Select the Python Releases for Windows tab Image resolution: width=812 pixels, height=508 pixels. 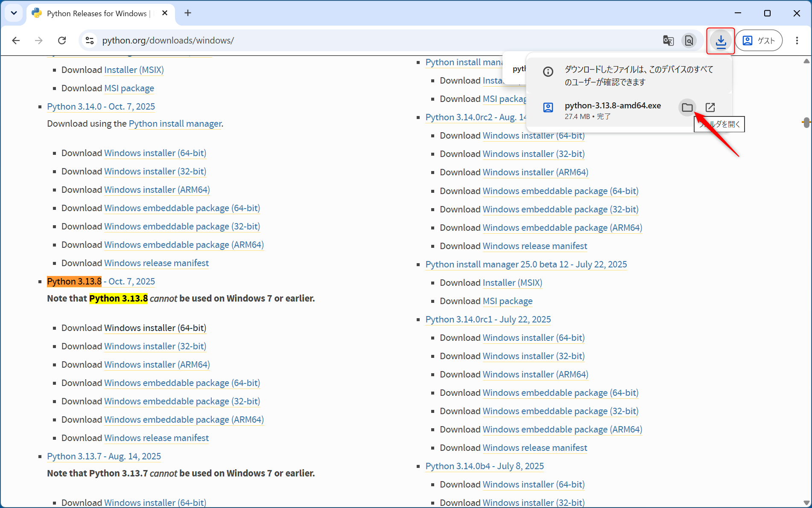(101, 13)
